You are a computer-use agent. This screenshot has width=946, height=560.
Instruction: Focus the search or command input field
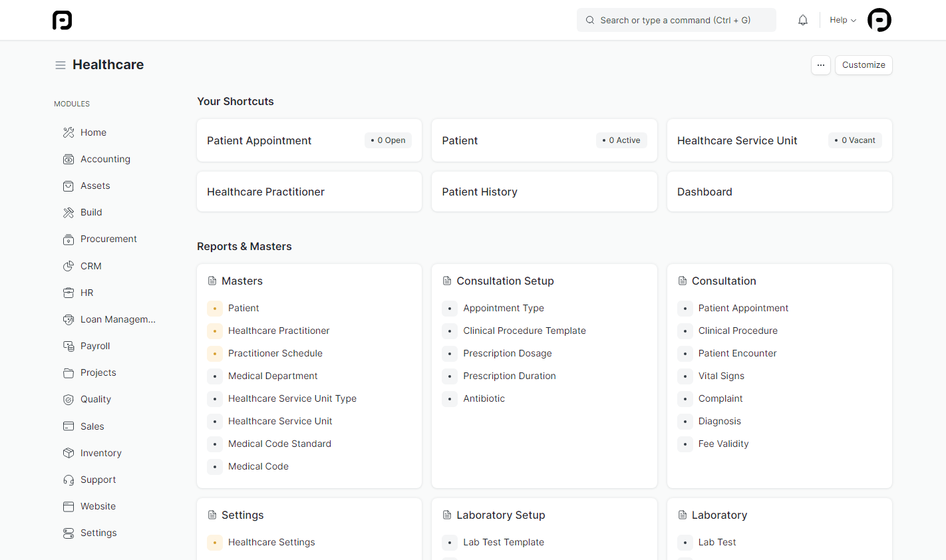pos(675,20)
